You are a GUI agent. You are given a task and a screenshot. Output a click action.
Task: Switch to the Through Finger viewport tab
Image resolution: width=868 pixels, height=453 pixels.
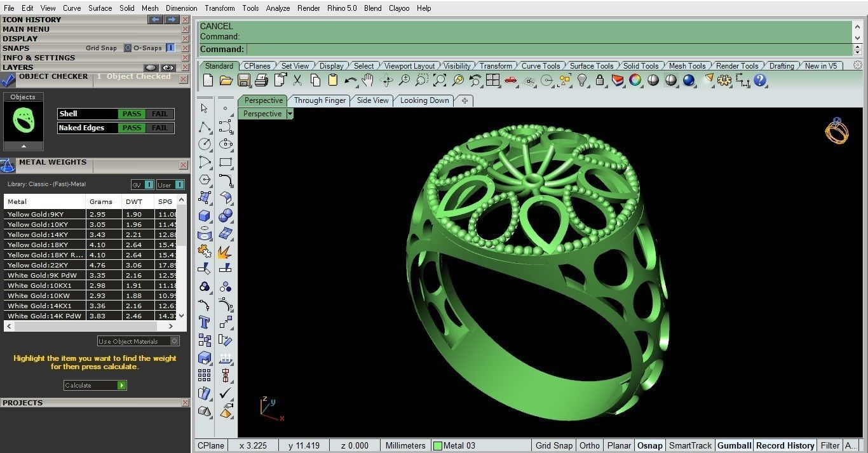(320, 100)
